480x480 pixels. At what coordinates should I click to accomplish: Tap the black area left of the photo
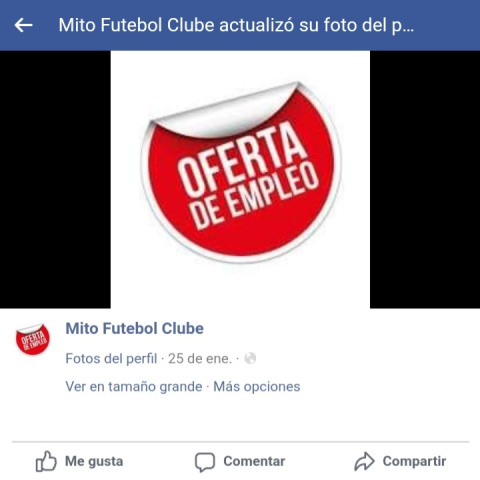(55, 179)
